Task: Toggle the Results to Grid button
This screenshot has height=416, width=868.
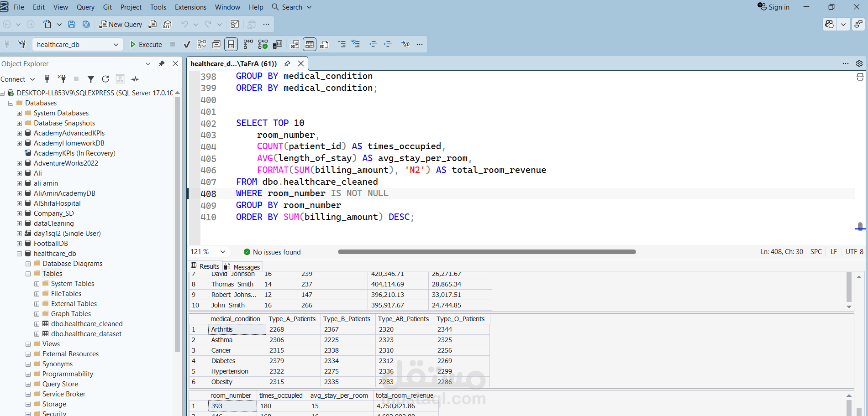Action: coord(310,44)
